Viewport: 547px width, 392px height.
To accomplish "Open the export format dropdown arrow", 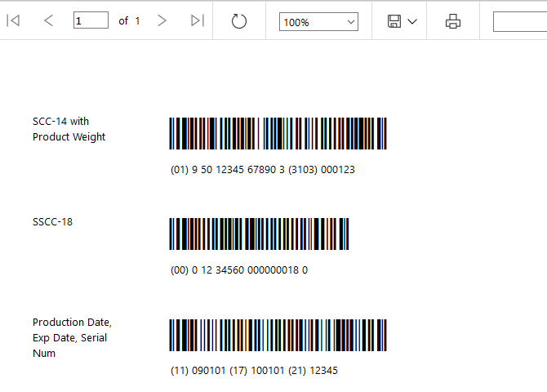I will [412, 22].
